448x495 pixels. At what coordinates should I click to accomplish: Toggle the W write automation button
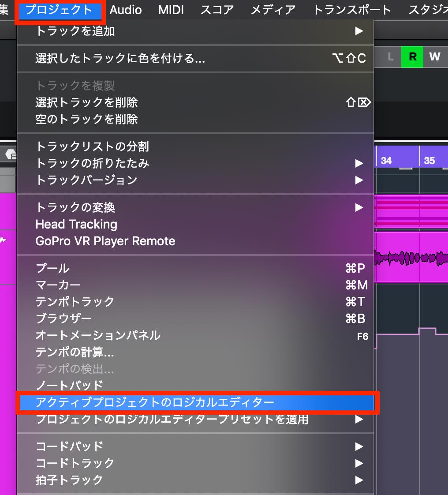coord(435,57)
